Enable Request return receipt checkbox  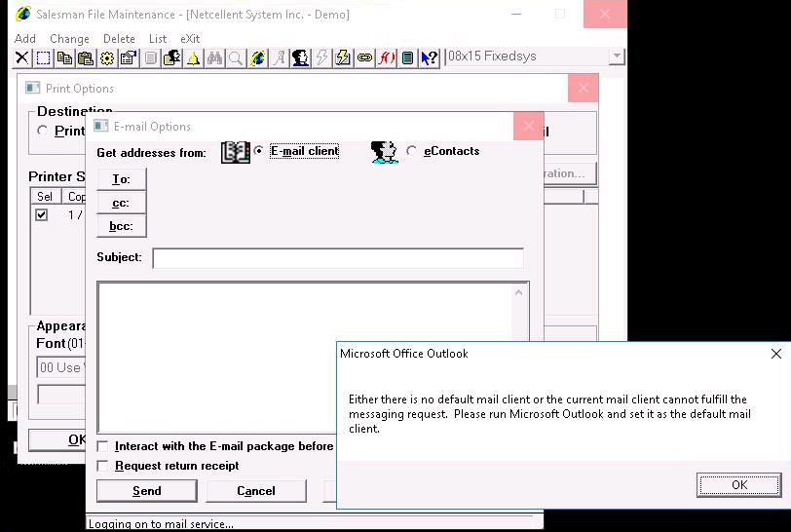102,466
